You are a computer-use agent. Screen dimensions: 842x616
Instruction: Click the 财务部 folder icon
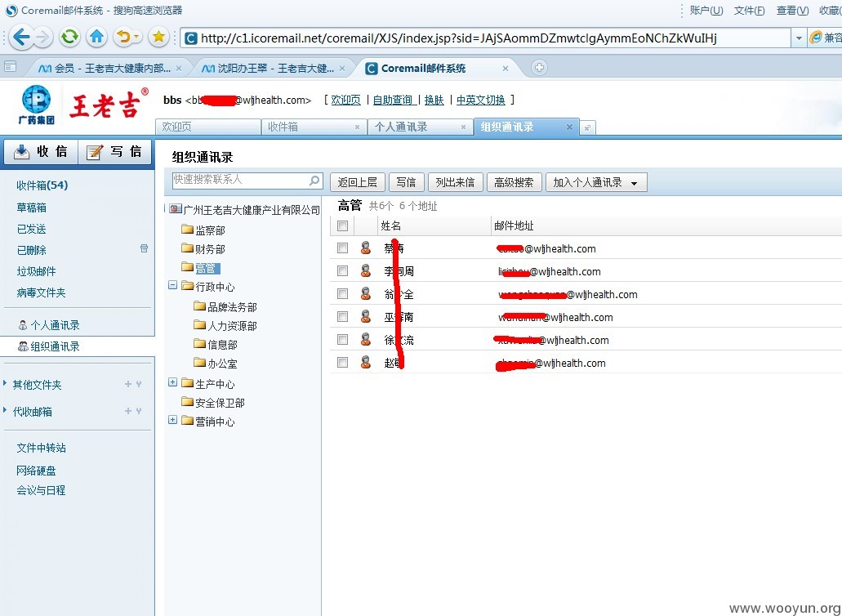pos(187,248)
